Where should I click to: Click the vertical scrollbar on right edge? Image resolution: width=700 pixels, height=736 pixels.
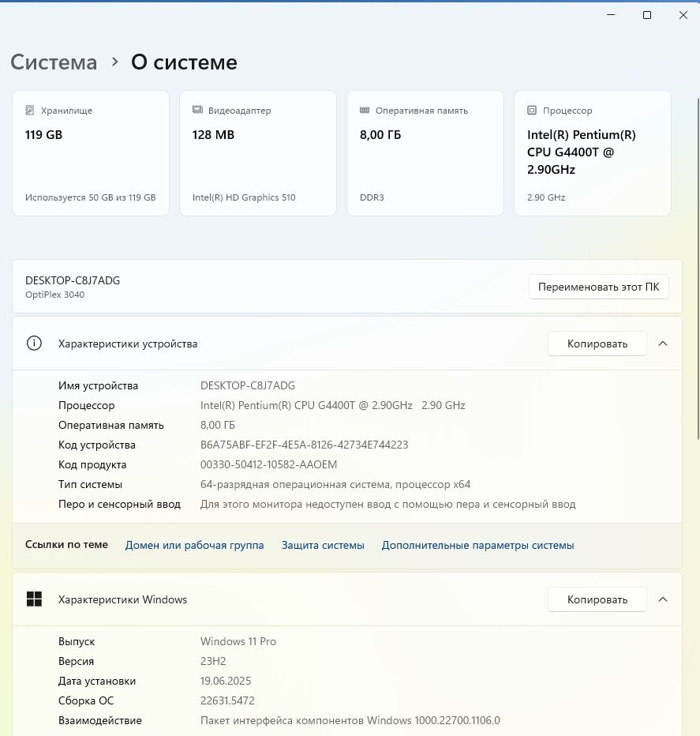698,268
